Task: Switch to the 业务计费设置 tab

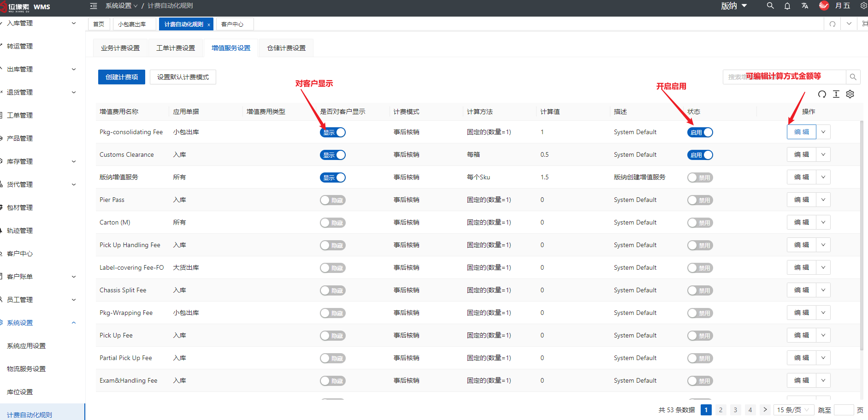Action: 120,48
